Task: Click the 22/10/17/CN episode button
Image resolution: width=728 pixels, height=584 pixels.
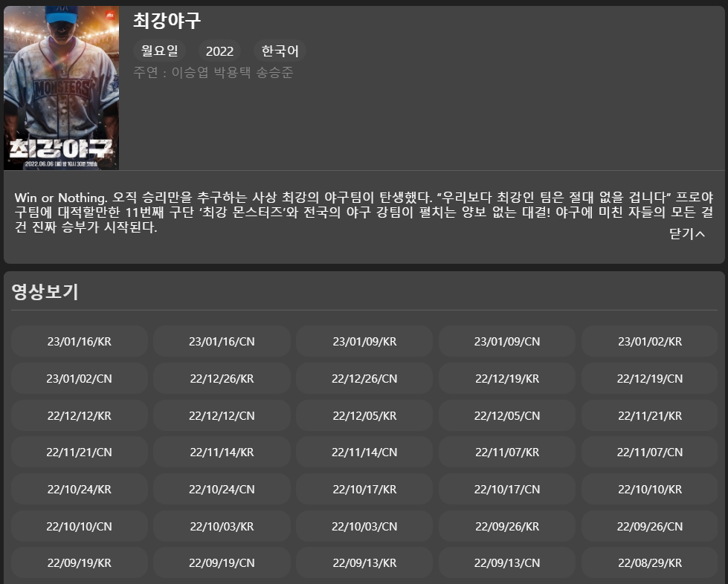Action: [507, 489]
